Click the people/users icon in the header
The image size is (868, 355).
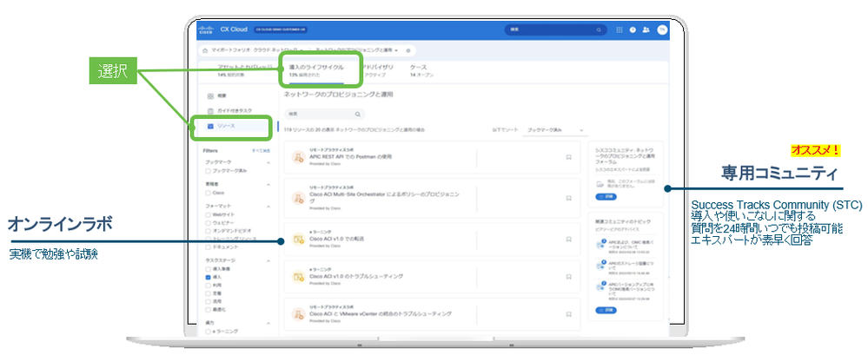click(646, 30)
